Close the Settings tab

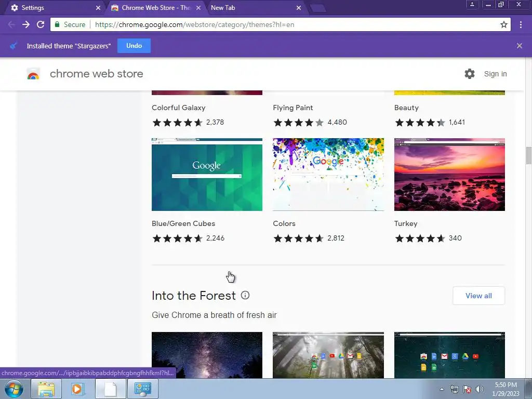click(98, 7)
